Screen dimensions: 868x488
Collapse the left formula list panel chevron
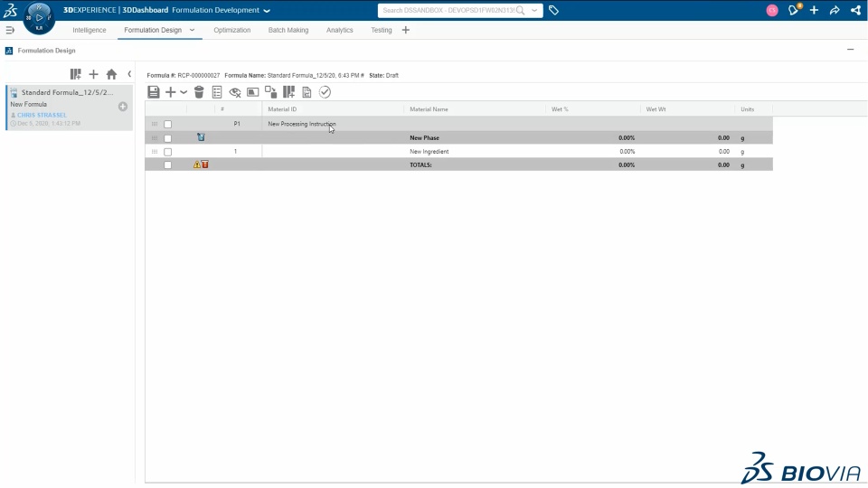pos(129,73)
